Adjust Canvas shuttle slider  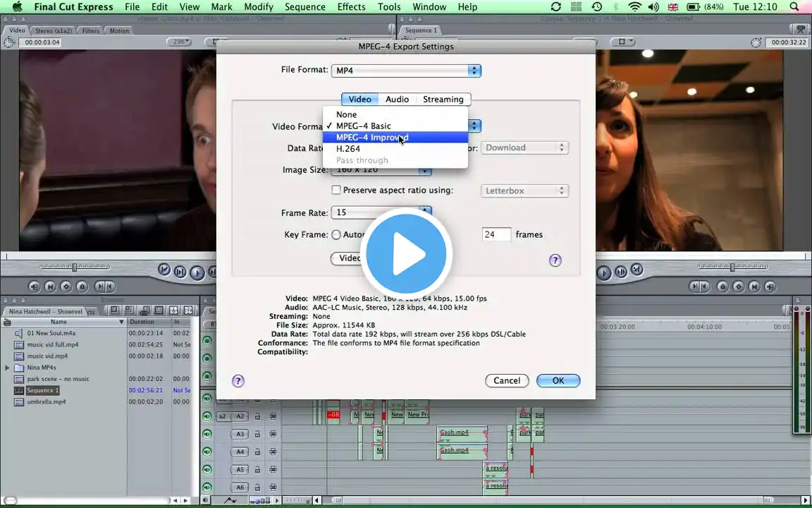pyautogui.click(x=732, y=267)
